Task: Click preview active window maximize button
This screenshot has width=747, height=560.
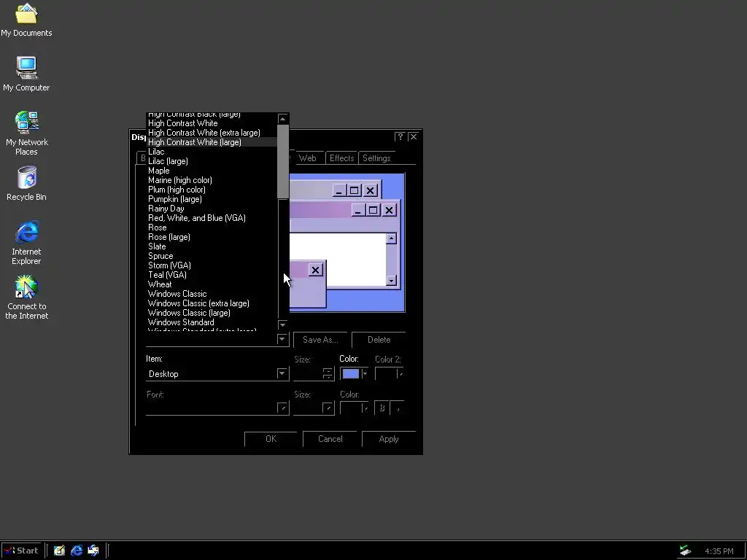Action: [373, 210]
